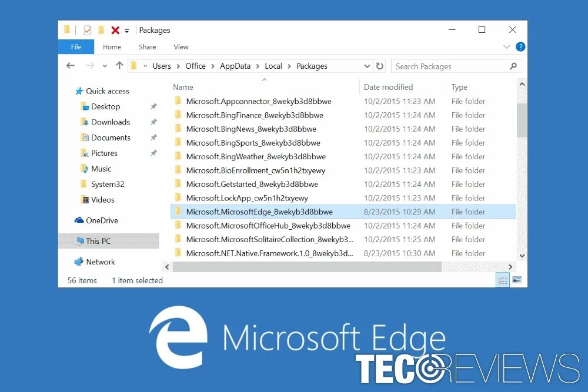This screenshot has width=588, height=392.
Task: Click the pin icon next to Pictures
Action: pyautogui.click(x=153, y=153)
